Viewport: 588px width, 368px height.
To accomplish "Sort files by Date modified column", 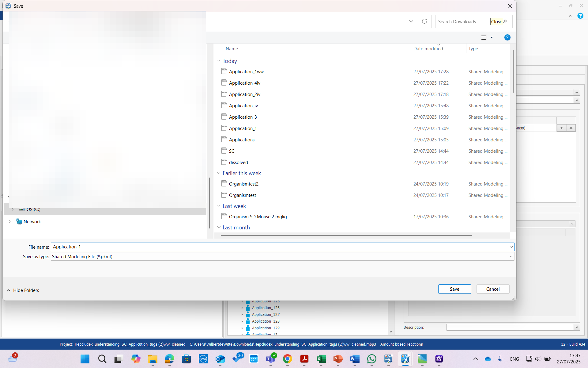I will tap(428, 48).
